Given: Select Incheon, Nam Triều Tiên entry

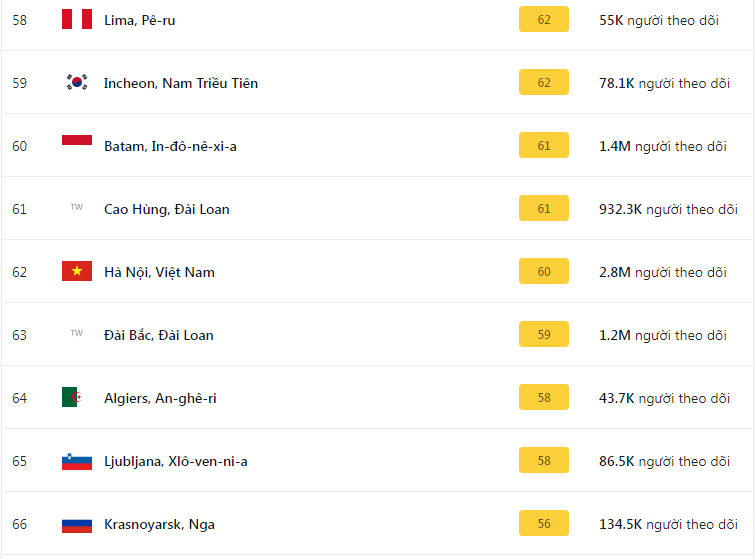Looking at the screenshot, I should pyautogui.click(x=180, y=83).
